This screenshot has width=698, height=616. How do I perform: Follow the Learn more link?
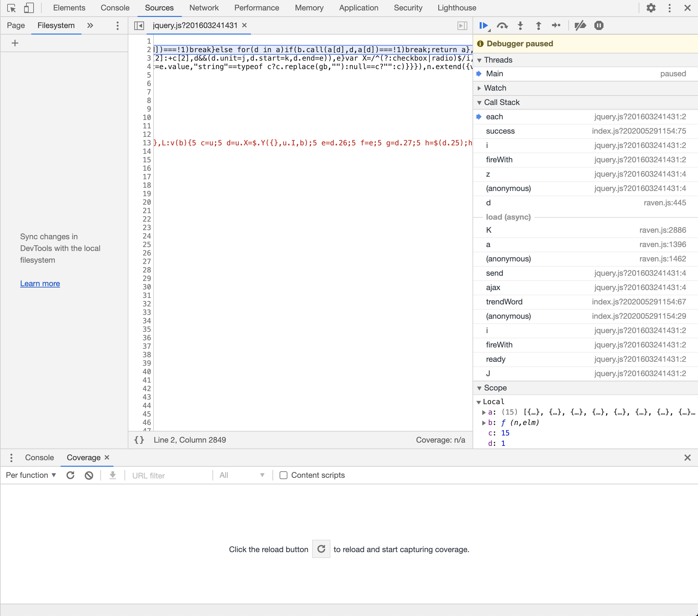40,284
